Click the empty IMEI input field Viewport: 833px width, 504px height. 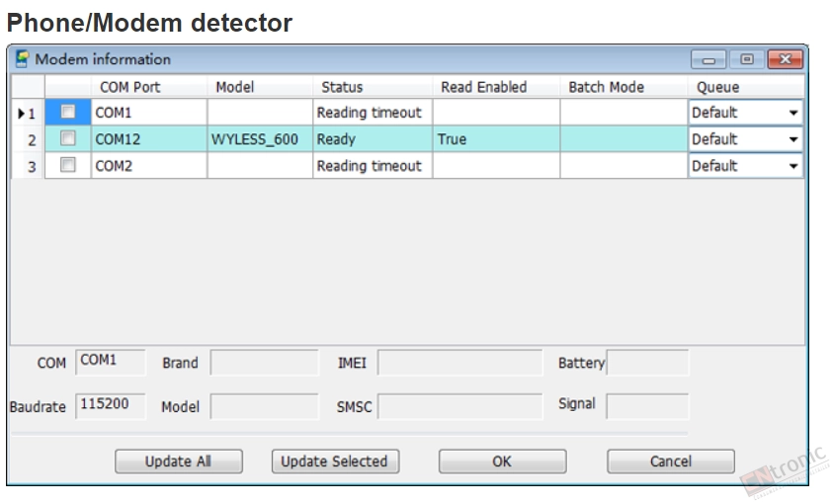pos(459,363)
